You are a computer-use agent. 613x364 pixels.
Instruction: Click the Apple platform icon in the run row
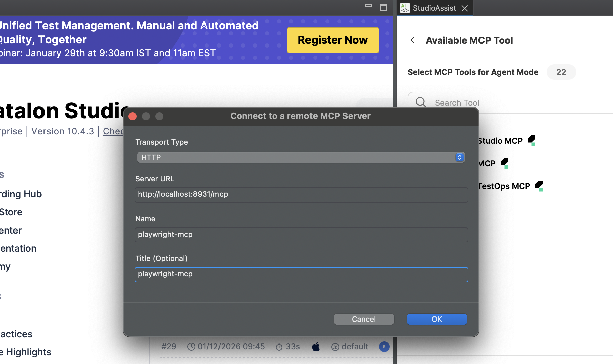pyautogui.click(x=316, y=347)
